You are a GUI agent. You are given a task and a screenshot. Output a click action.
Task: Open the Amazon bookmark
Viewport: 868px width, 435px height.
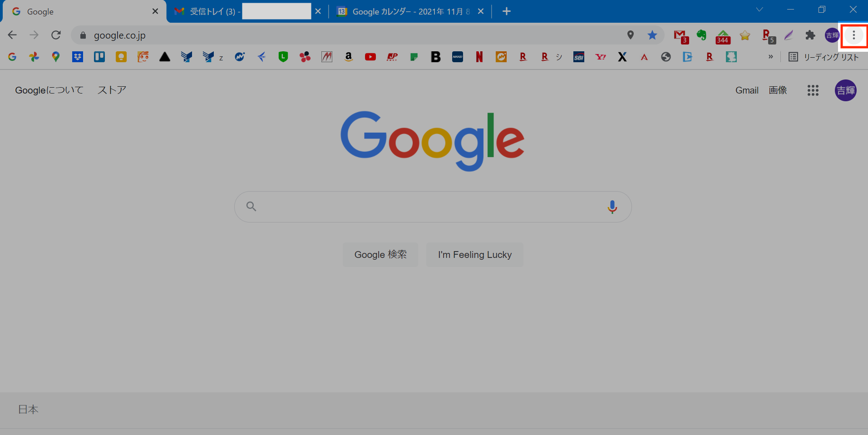(x=348, y=57)
